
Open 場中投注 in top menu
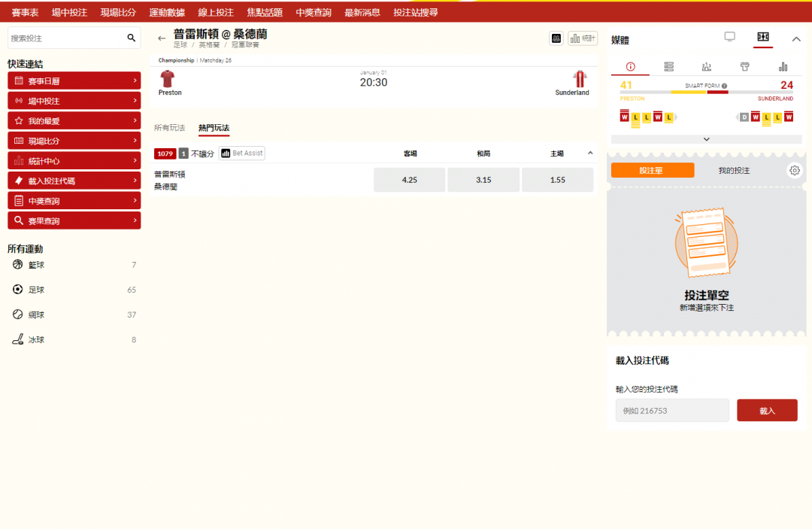point(69,13)
